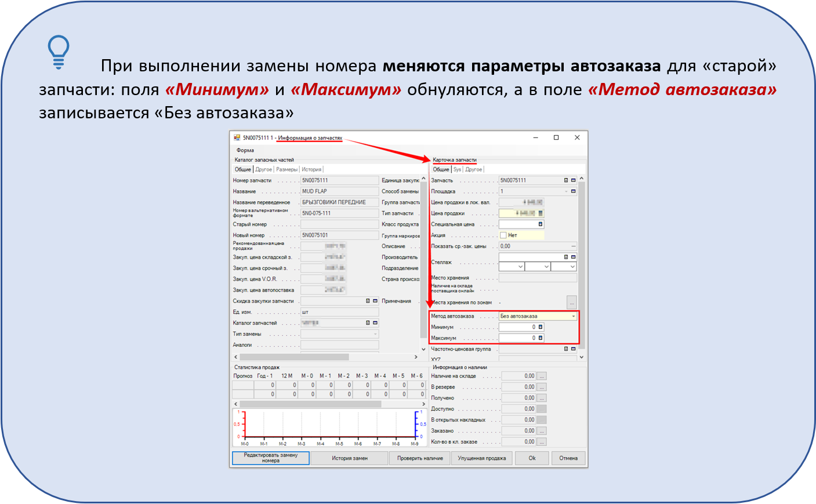Click the calculator icon in the Минимум field
The width and height of the screenshot is (816, 504).
click(541, 327)
